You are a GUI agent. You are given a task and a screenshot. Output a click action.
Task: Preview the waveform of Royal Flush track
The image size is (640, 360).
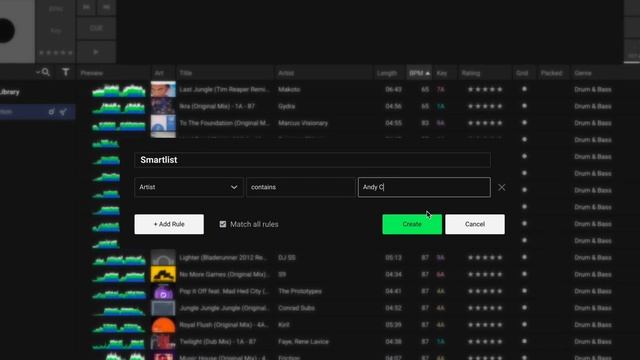pos(119,327)
